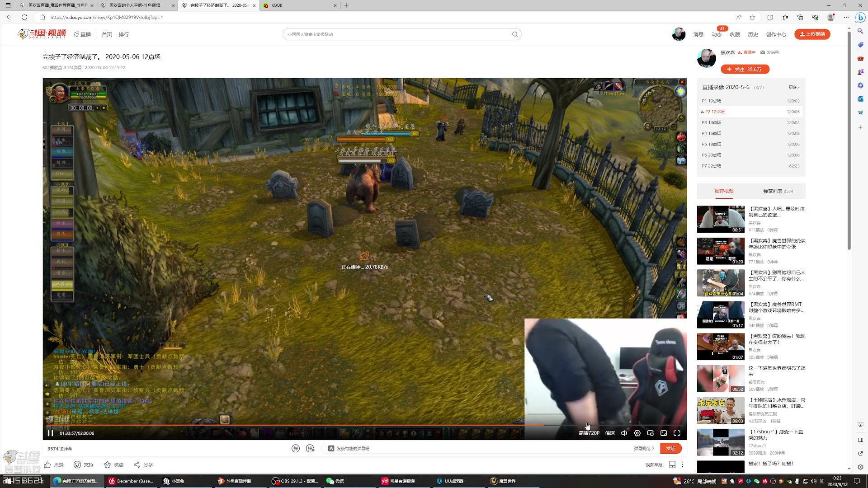Go back in the browser

coord(9,17)
